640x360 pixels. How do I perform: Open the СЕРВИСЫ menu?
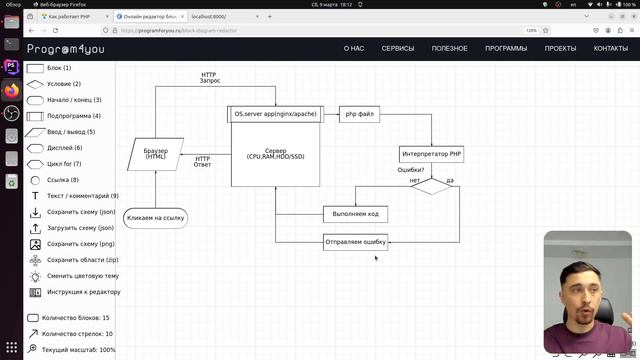point(398,49)
